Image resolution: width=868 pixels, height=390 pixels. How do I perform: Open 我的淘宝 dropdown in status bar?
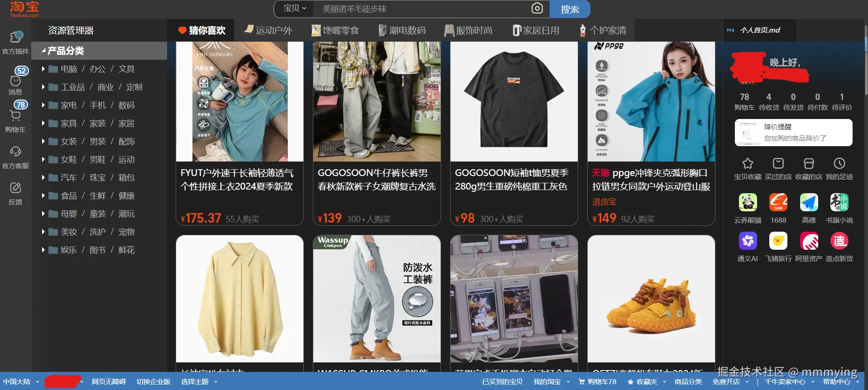(551, 382)
